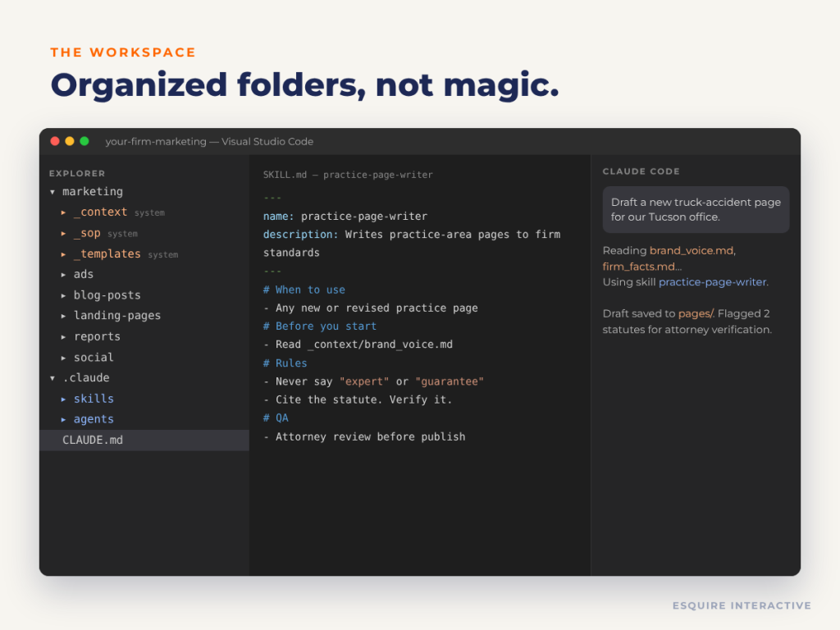Click the CLAUDE CODE panel header
The width and height of the screenshot is (840, 630).
tap(641, 171)
